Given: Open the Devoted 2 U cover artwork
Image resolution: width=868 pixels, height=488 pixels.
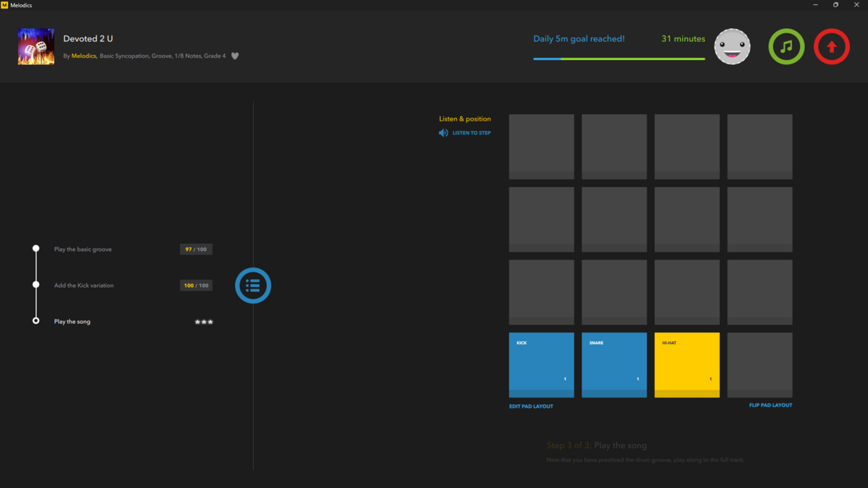Looking at the screenshot, I should point(36,47).
